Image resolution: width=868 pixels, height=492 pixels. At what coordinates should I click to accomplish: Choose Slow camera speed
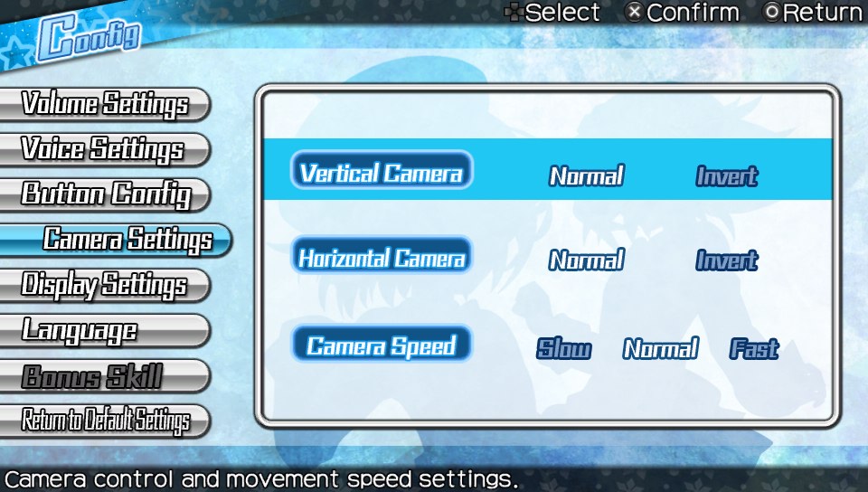[x=564, y=349]
